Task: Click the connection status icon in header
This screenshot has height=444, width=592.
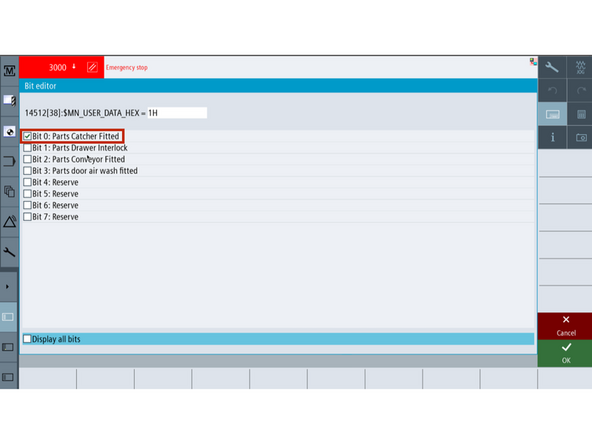Action: tap(533, 62)
